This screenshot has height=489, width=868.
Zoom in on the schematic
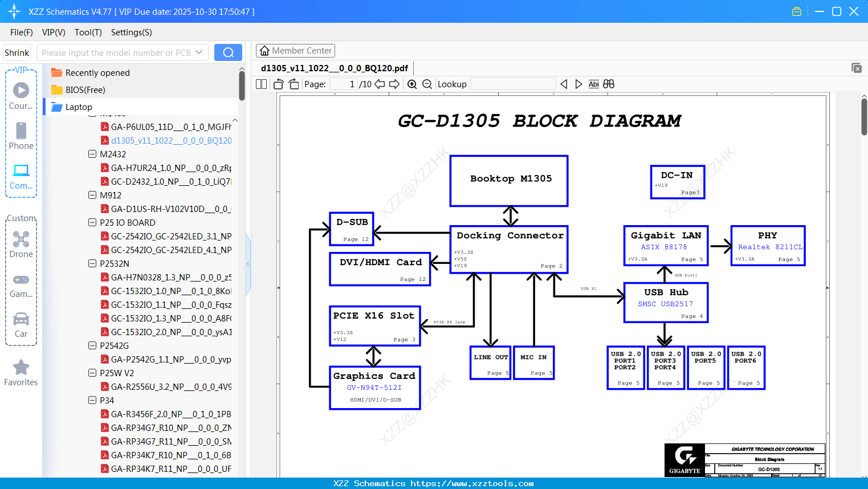click(412, 84)
